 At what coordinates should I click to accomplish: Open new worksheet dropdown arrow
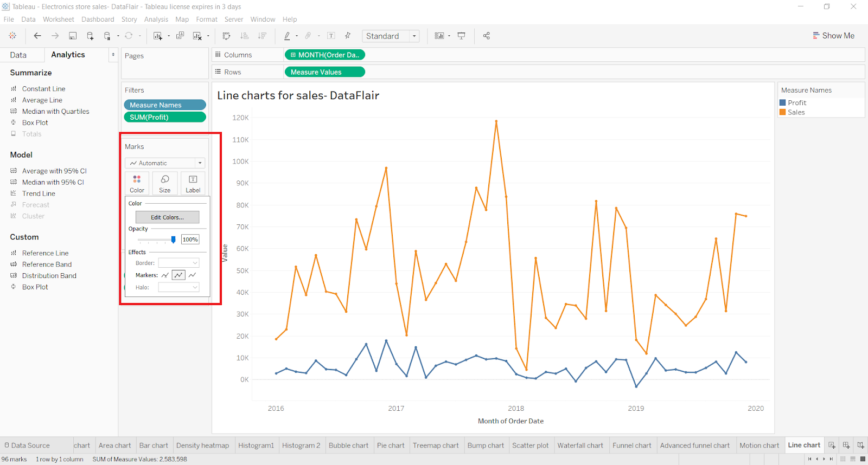pos(168,36)
